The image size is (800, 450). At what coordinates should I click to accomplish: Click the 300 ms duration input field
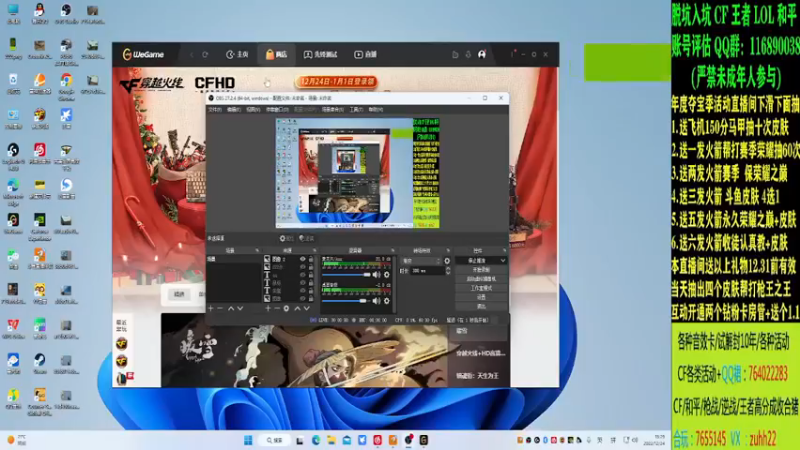[x=427, y=271]
